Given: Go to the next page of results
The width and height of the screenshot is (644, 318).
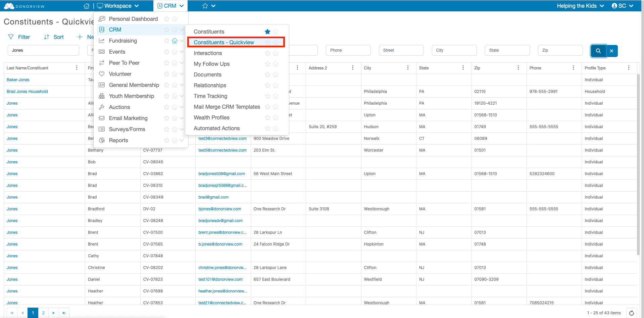Looking at the screenshot, I should click(53, 313).
